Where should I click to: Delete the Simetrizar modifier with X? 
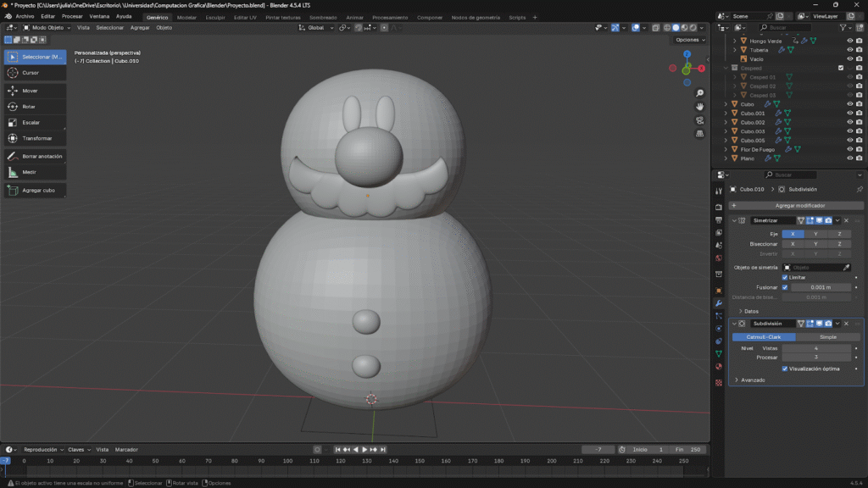[x=846, y=220]
